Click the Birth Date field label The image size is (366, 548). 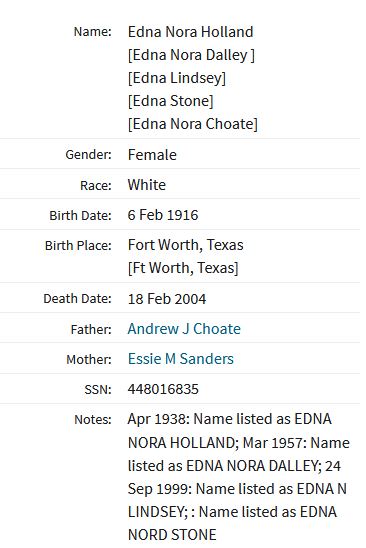click(80, 215)
